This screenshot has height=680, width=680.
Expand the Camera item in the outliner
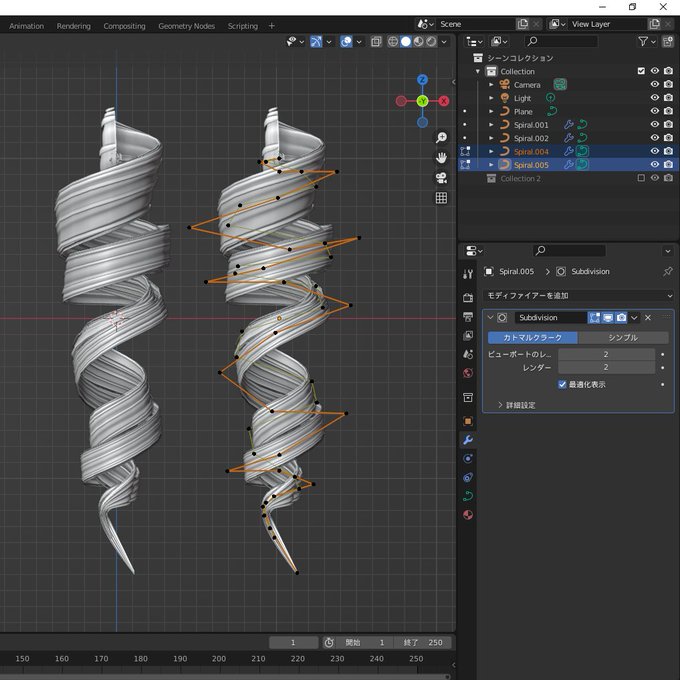[491, 85]
